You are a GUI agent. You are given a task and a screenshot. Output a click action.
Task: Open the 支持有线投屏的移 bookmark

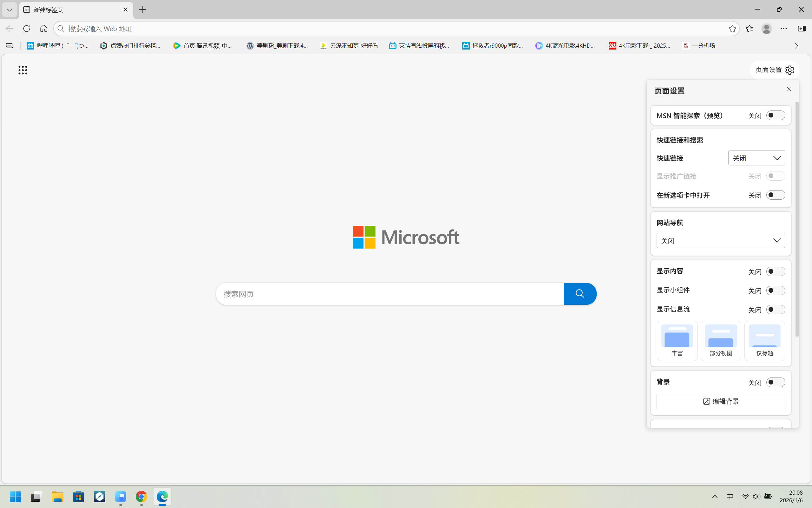point(419,46)
